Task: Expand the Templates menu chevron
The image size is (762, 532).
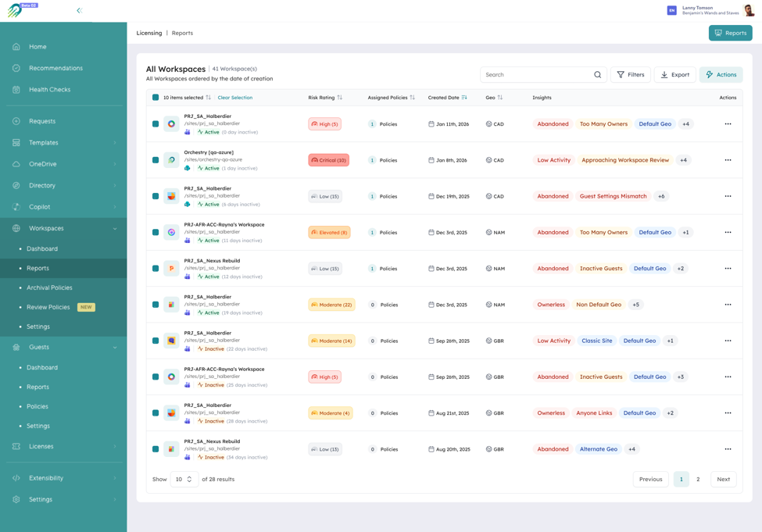Action: pos(115,142)
